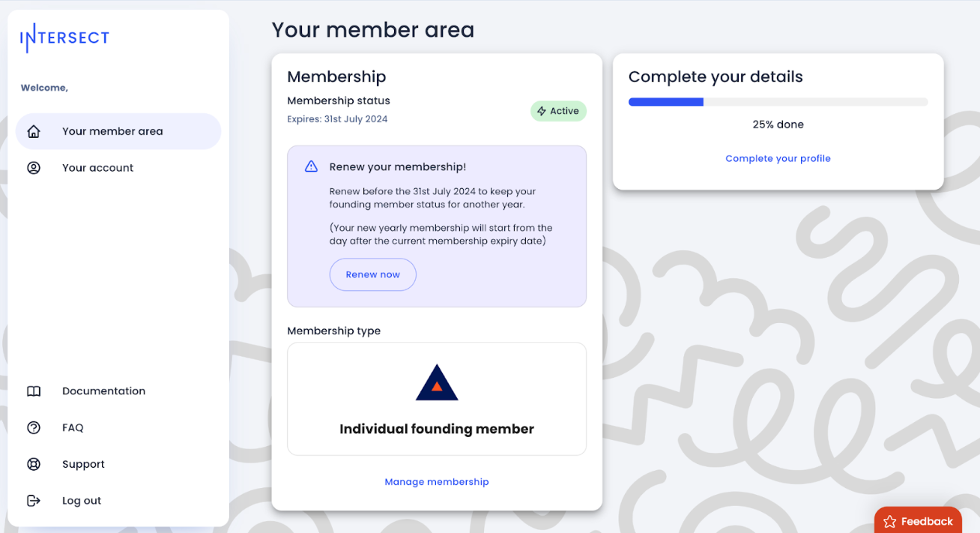Open the Documentation menu entry
The image size is (980, 533).
(x=118, y=391)
